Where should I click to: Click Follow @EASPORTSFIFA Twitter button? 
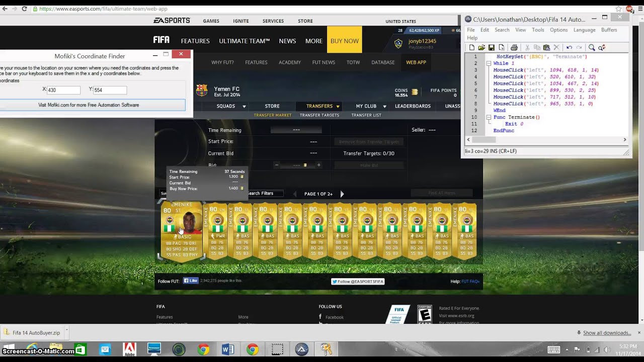click(x=358, y=282)
